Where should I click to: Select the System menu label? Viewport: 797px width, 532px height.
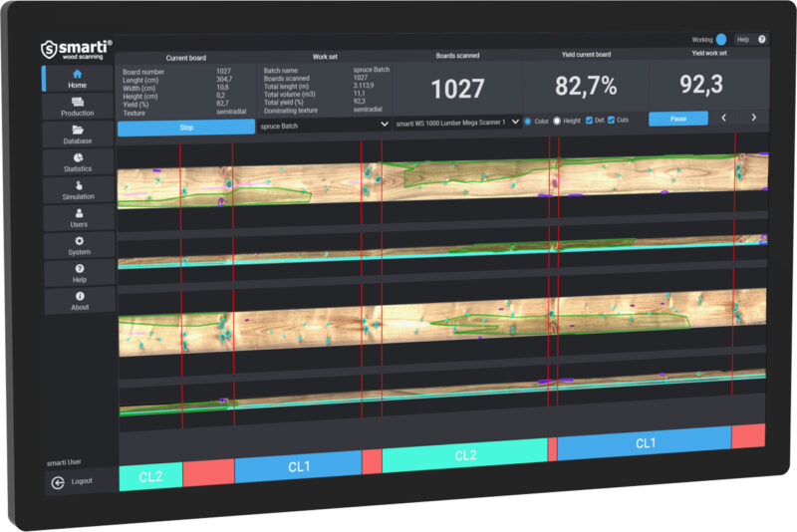(80, 252)
